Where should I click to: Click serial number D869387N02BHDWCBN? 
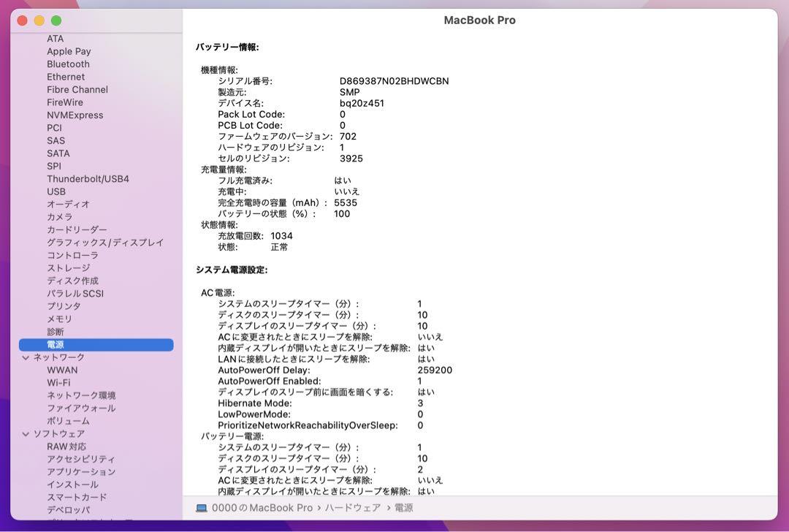(394, 81)
